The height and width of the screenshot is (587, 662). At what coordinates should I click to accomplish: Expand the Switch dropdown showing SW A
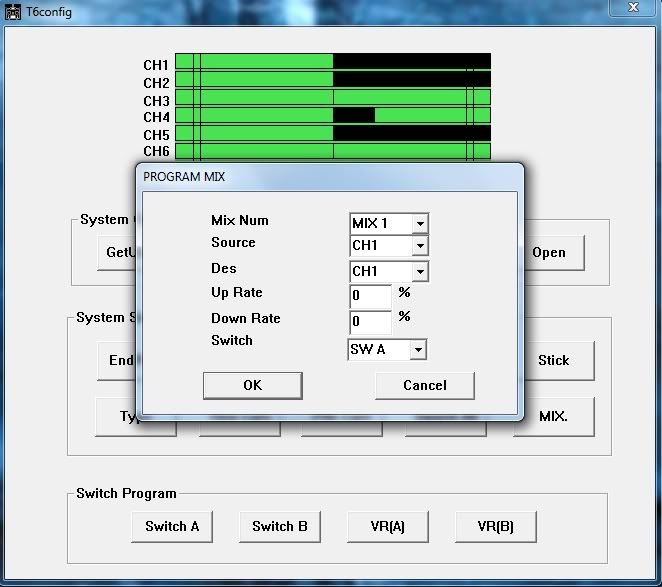[x=417, y=350]
